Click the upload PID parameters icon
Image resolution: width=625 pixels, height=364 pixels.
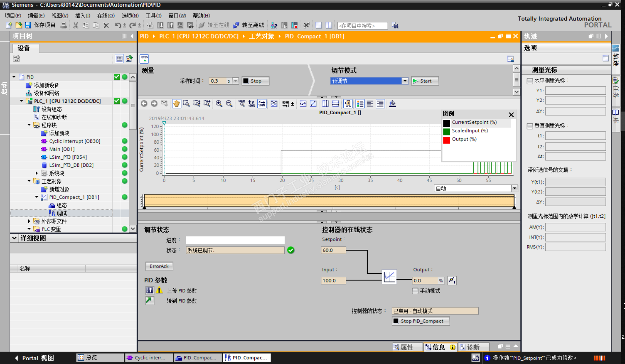coord(150,290)
